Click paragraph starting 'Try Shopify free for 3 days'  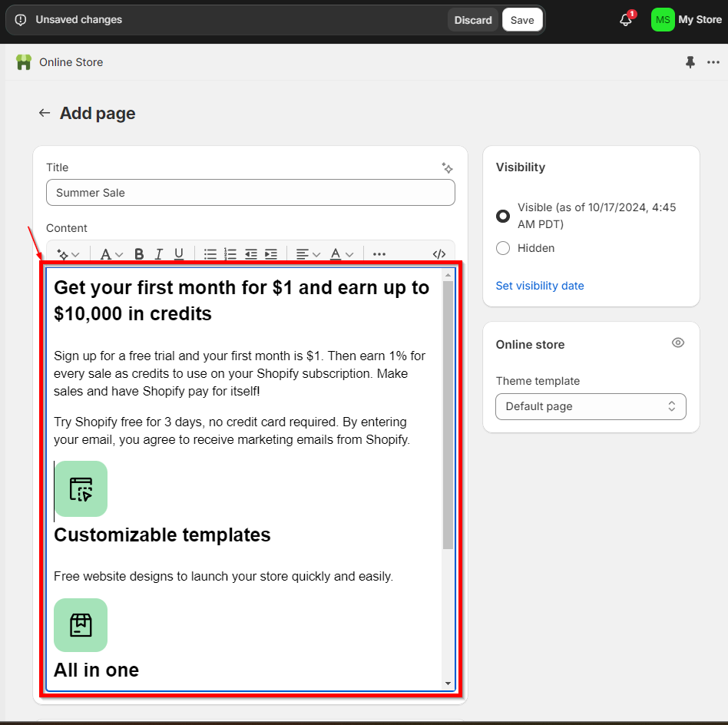click(232, 431)
